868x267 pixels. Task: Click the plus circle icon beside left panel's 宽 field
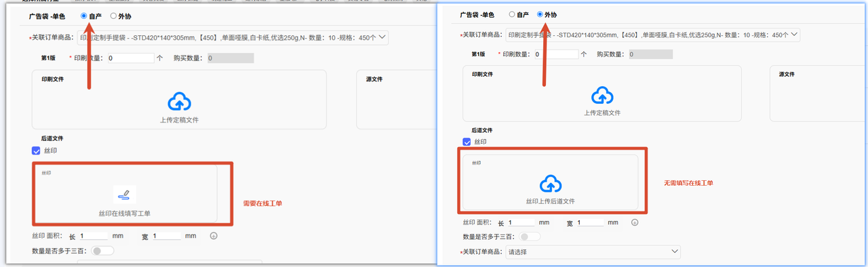click(213, 236)
